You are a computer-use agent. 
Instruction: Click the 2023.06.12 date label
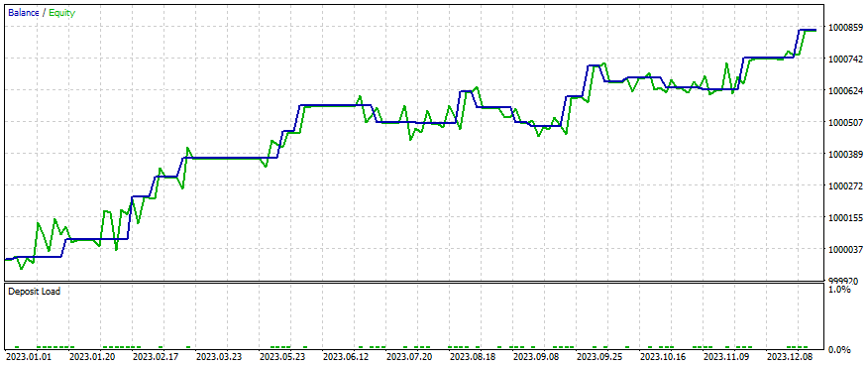click(x=346, y=356)
